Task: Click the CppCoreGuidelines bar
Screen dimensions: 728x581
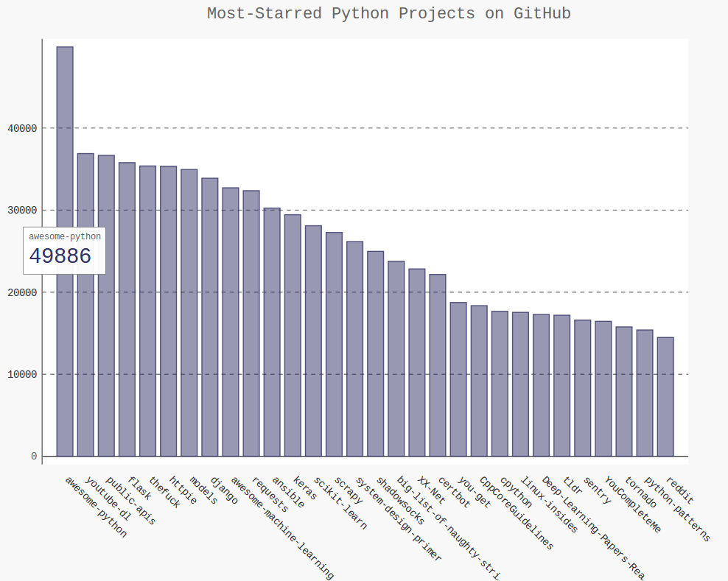Action: coord(479,381)
